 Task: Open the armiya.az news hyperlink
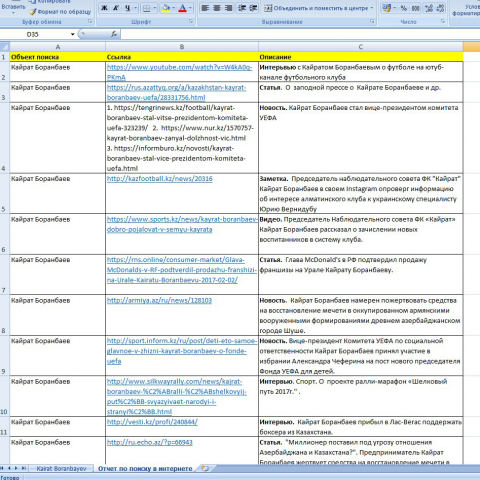[x=159, y=300]
